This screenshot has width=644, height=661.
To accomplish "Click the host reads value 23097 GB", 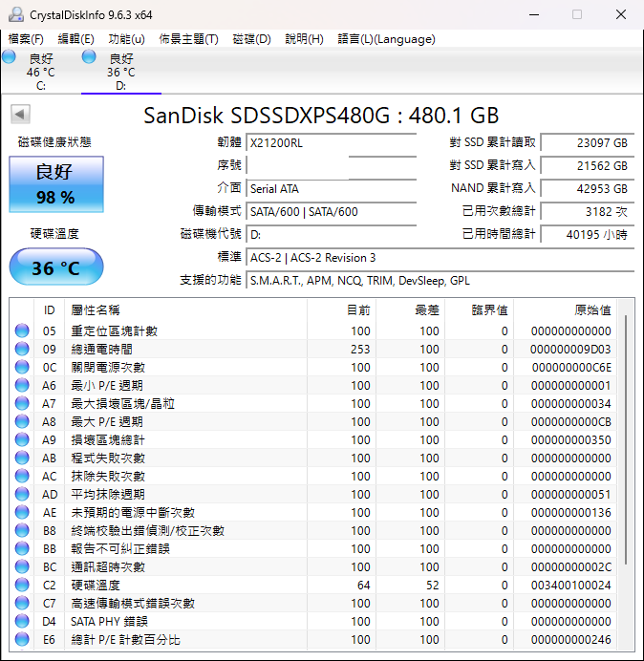I will point(588,143).
